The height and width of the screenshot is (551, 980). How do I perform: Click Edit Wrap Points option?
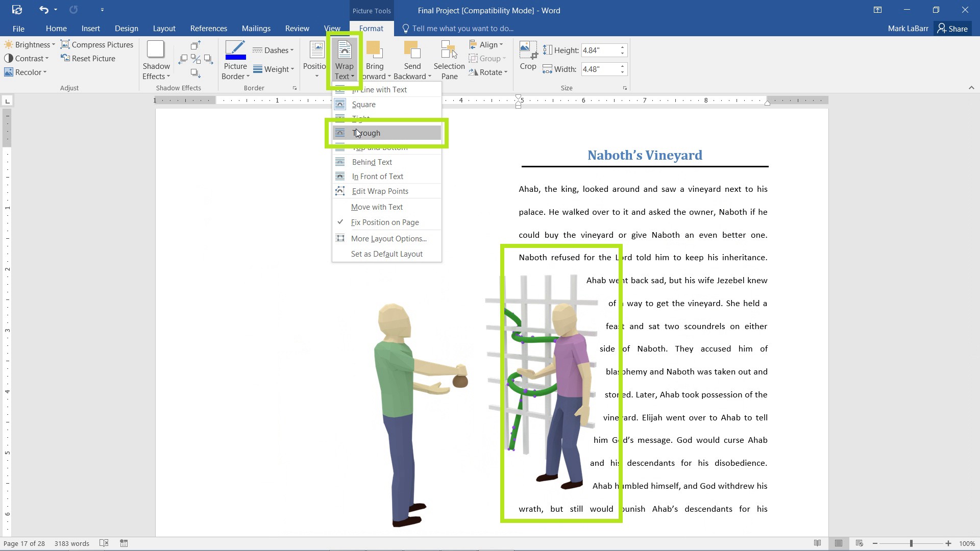click(x=380, y=191)
